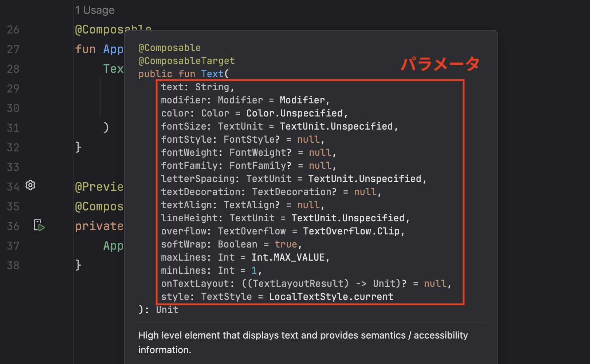This screenshot has width=590, height=364.
Task: Click the Unit return type in the popup
Action: (167, 310)
